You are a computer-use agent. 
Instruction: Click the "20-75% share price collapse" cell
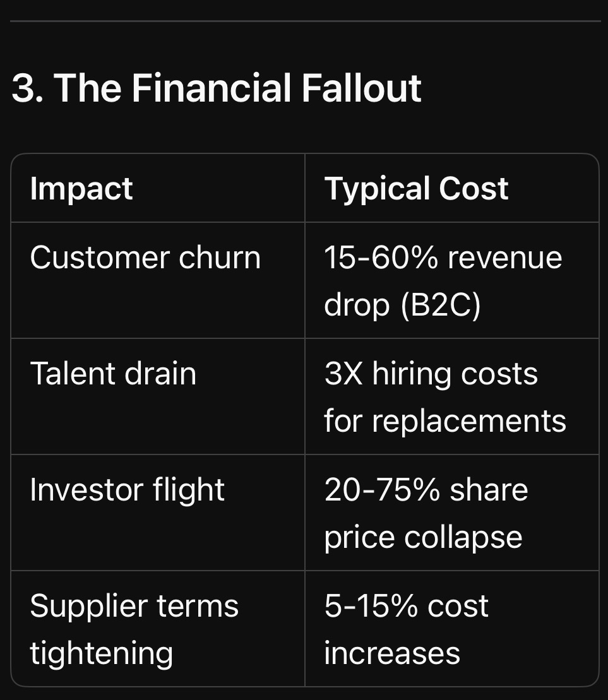pyautogui.click(x=426, y=513)
